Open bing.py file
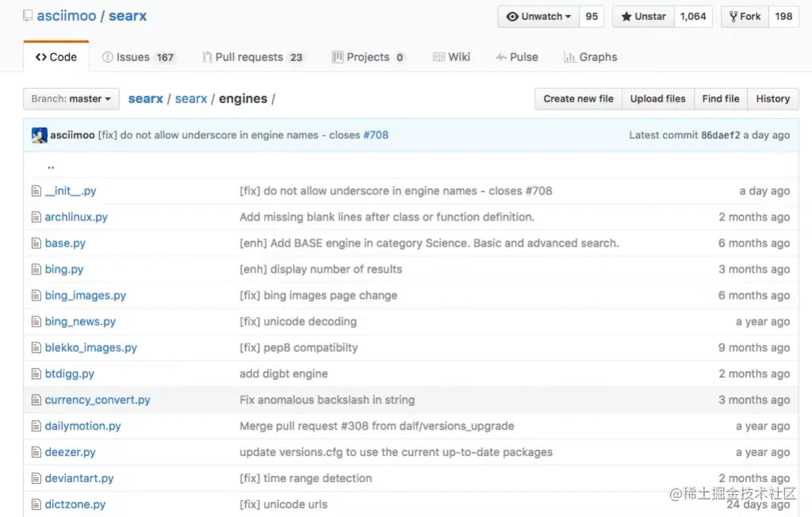This screenshot has height=517, width=812. 64,270
